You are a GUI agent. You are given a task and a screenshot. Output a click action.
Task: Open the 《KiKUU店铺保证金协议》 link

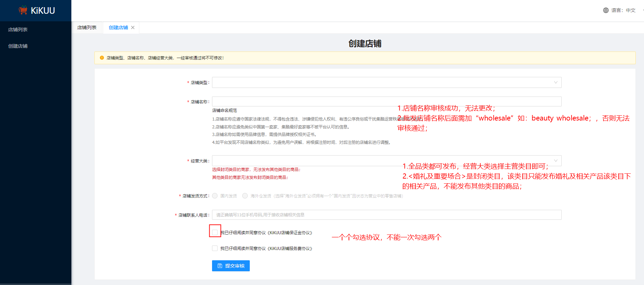click(290, 233)
